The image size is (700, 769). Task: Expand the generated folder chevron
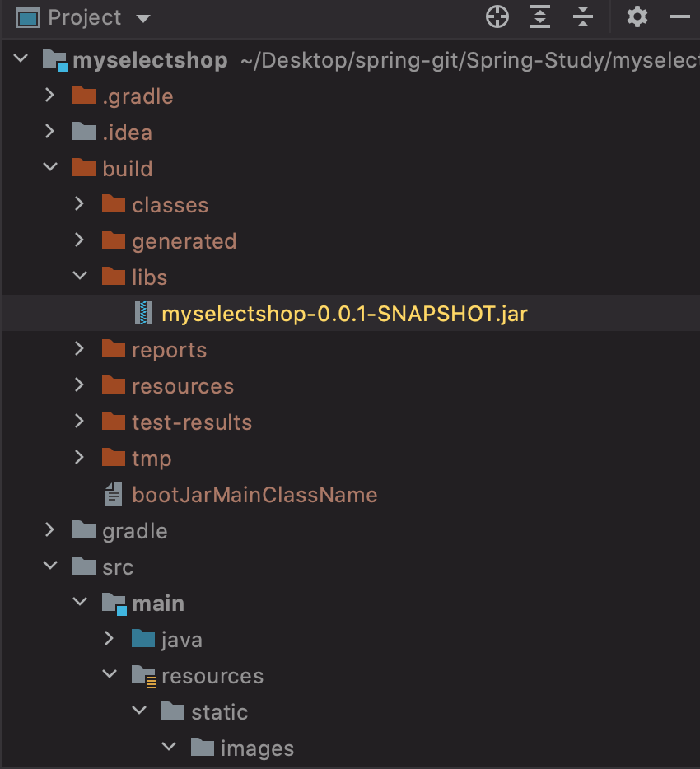79,240
